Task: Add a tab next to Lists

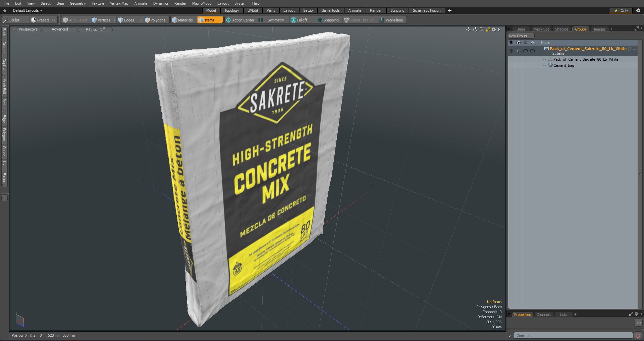Action: click(575, 315)
